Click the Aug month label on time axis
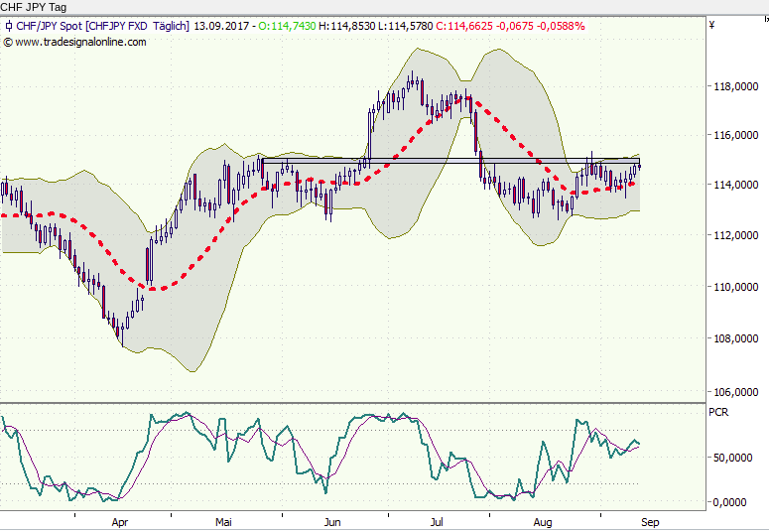 543,522
